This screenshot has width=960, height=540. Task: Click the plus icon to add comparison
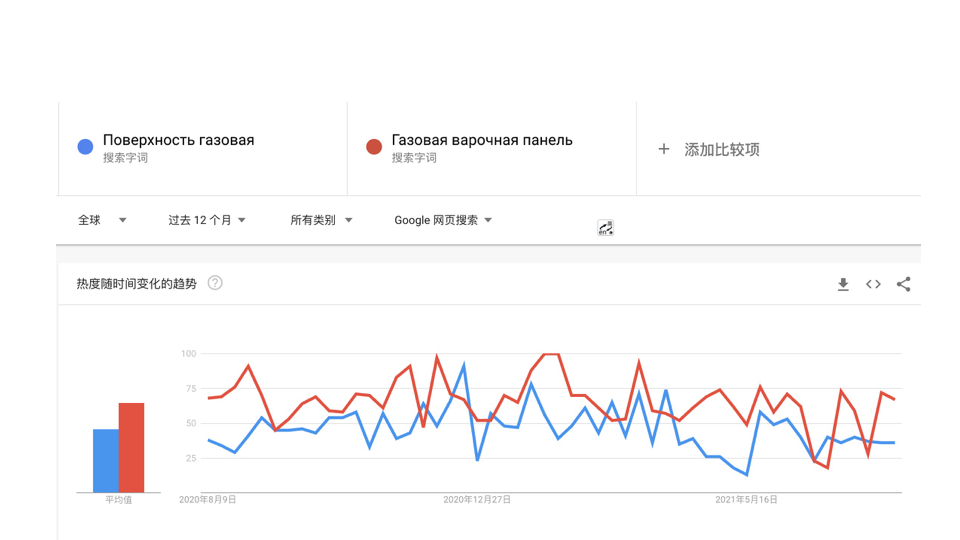click(664, 149)
